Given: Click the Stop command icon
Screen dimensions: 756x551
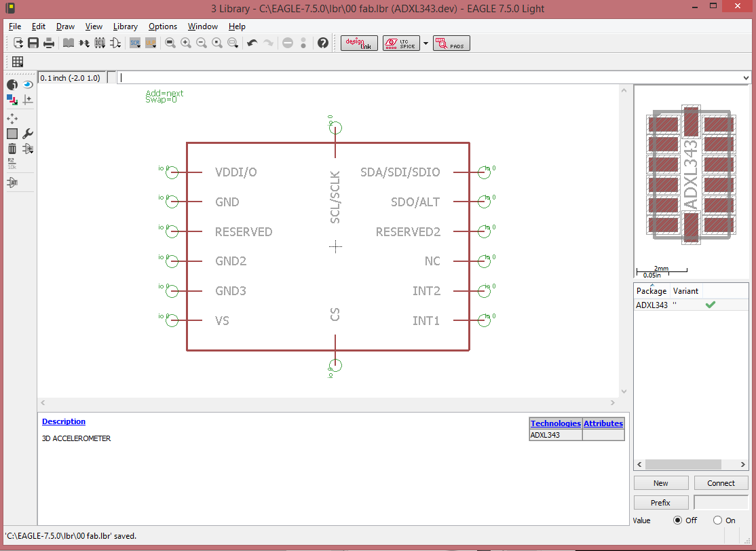Looking at the screenshot, I should tap(287, 43).
